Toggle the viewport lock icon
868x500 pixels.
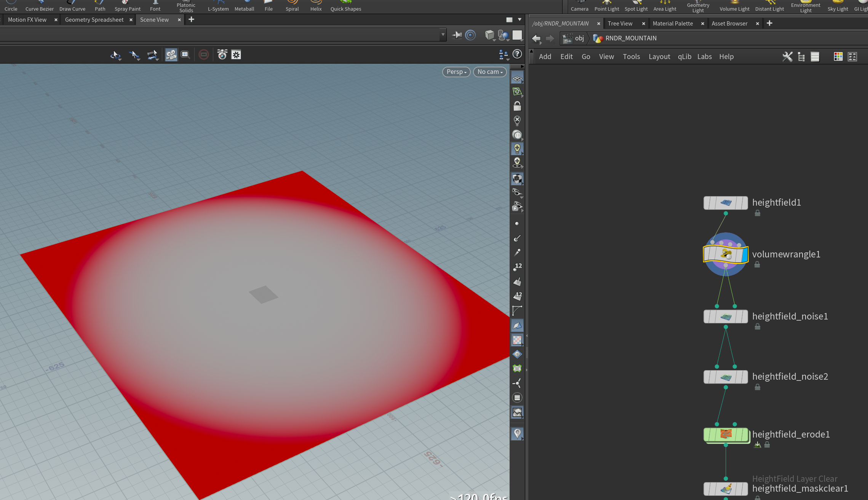click(517, 106)
